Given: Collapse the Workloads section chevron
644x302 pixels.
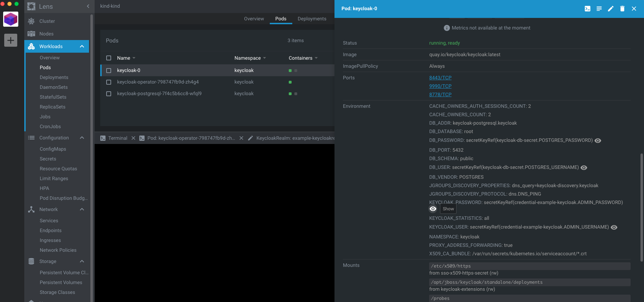Looking at the screenshot, I should click(82, 46).
